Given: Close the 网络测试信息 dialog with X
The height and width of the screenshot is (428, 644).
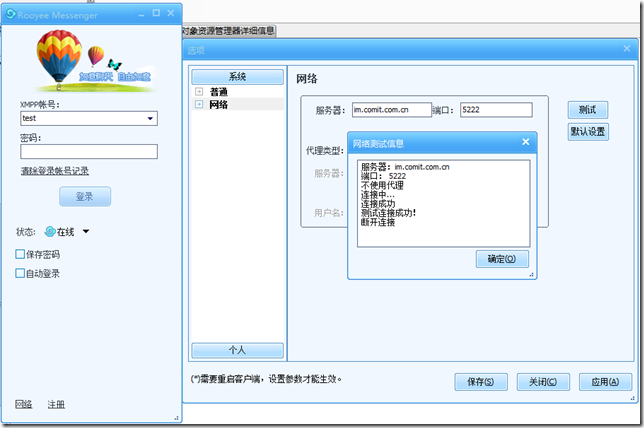Looking at the screenshot, I should point(526,143).
